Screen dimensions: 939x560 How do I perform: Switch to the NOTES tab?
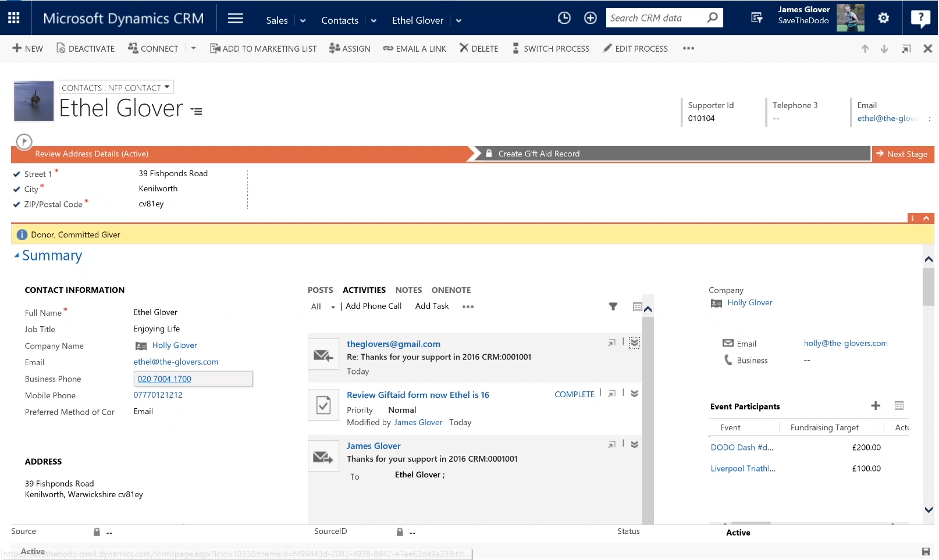[408, 290]
